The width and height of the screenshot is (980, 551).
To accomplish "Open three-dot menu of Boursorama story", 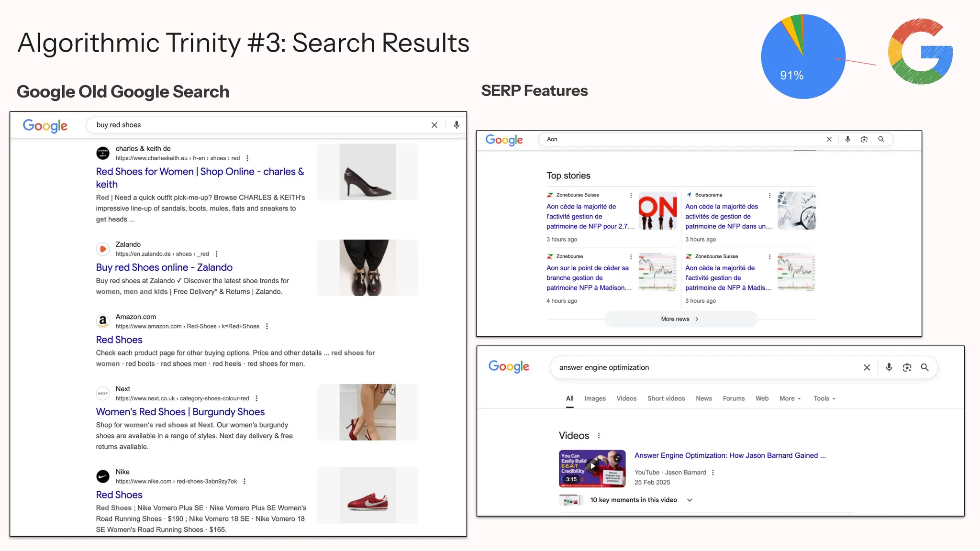I will [770, 195].
